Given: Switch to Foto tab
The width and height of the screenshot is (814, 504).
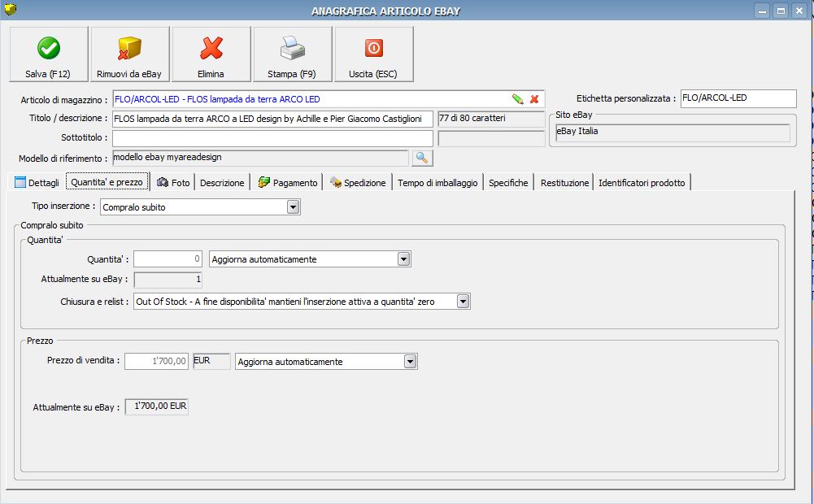Looking at the screenshot, I should point(173,183).
